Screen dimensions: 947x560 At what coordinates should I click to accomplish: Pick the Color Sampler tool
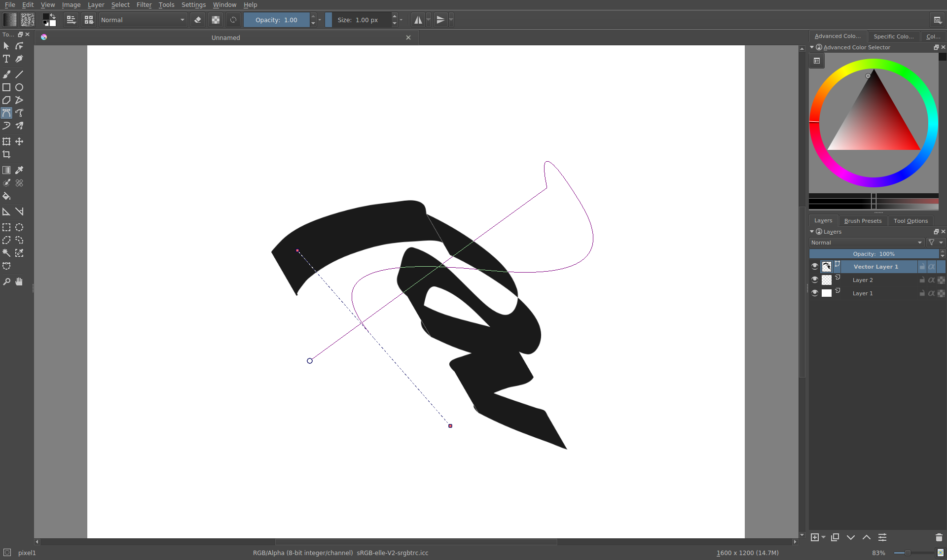tap(19, 170)
